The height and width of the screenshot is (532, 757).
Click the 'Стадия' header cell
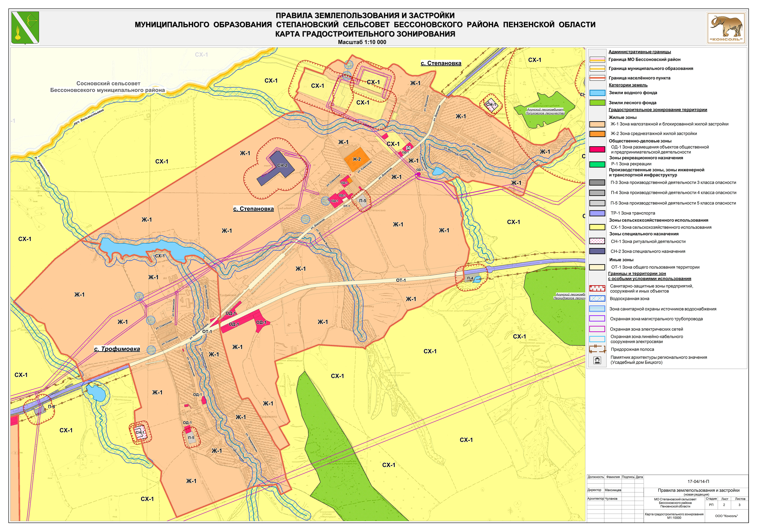(x=711, y=499)
